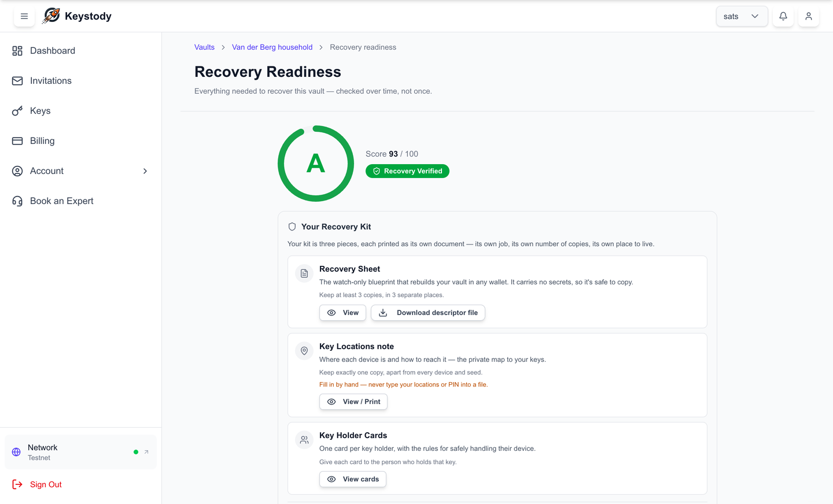The height and width of the screenshot is (504, 833).
Task: Click the Vaults breadcrumb link
Action: tap(204, 47)
